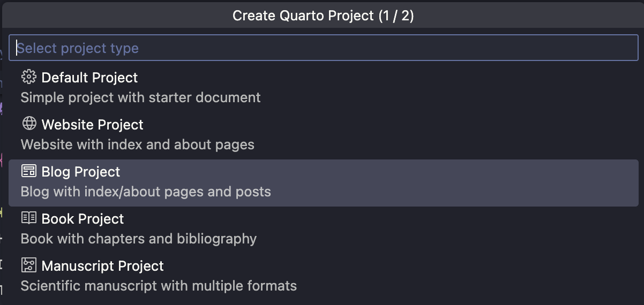Click the open book icon

pos(28,218)
